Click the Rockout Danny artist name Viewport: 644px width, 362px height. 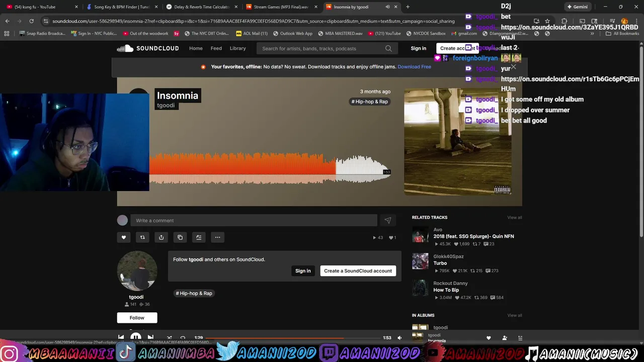(450, 284)
